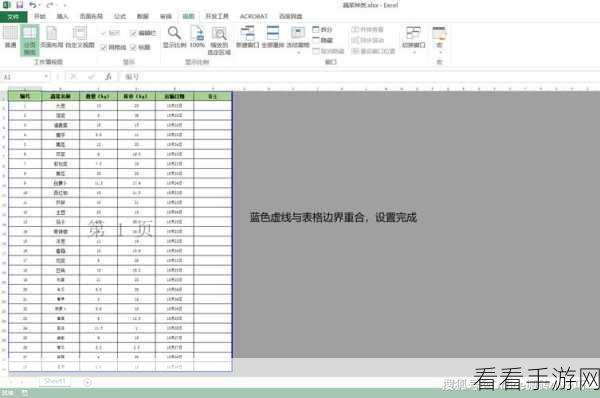Click Reset Window Position (重设窗口位置)

click(373, 51)
